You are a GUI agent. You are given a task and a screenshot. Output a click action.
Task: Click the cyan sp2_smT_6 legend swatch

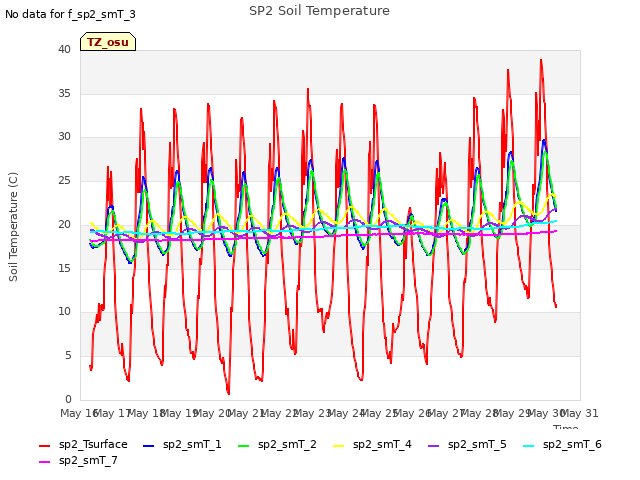click(x=529, y=446)
